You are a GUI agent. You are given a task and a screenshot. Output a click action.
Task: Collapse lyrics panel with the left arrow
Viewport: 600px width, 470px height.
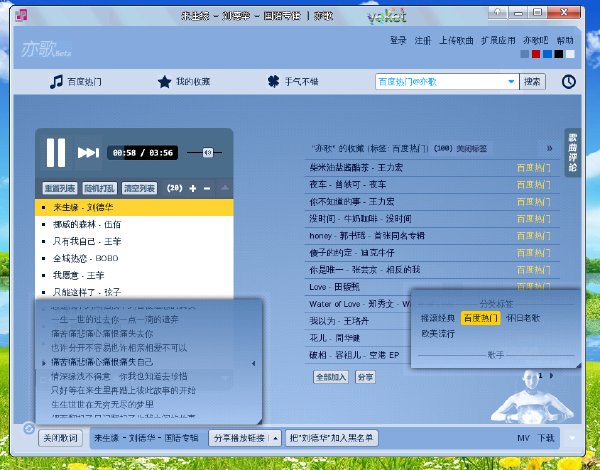pos(253,363)
